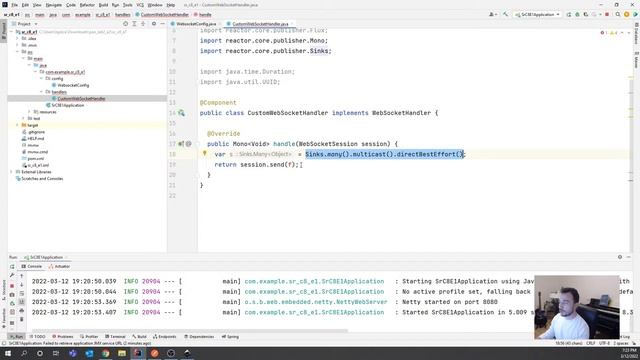
Task: Open the Endpoints tool window tab
Action: coord(164,337)
